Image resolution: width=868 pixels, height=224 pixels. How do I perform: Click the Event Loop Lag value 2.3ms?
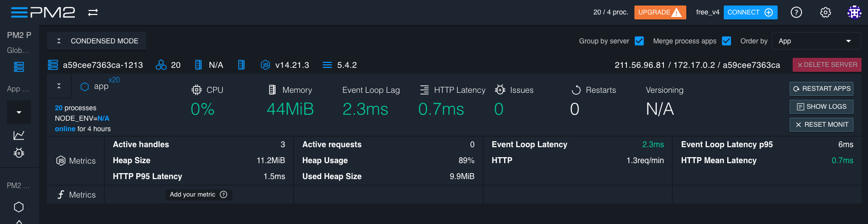coord(365,109)
